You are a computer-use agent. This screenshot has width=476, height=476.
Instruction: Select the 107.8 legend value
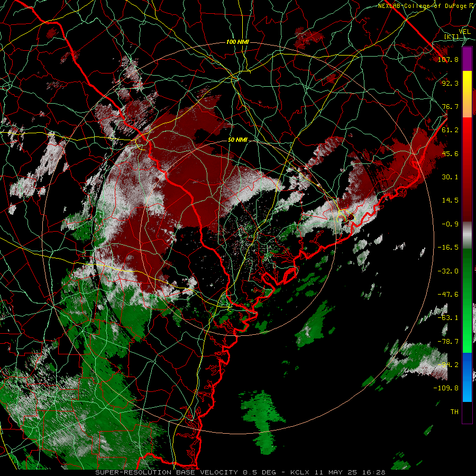[x=448, y=59]
